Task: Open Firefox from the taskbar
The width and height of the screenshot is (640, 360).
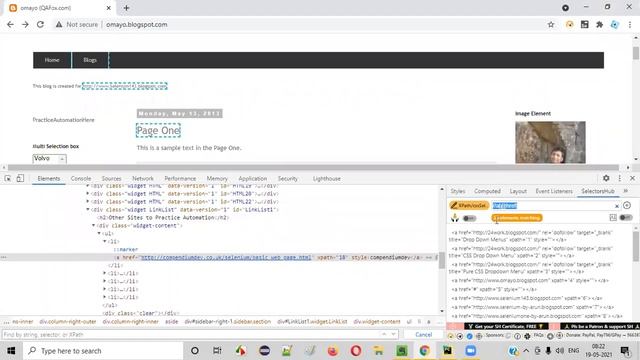Action: click(333, 351)
